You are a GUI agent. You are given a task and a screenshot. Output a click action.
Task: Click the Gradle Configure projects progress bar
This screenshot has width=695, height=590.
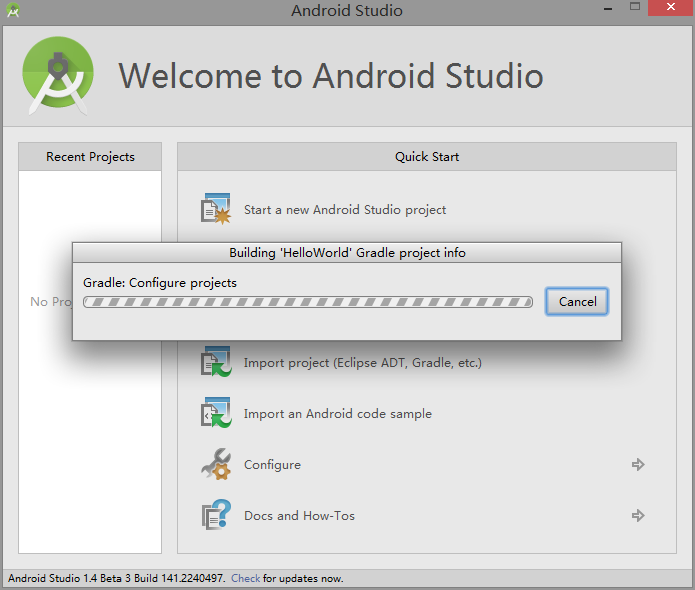(308, 302)
